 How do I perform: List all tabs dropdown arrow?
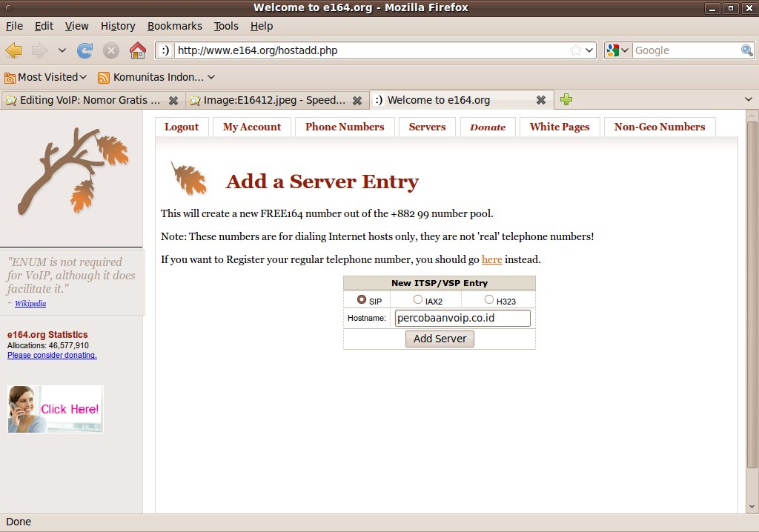[x=749, y=100]
